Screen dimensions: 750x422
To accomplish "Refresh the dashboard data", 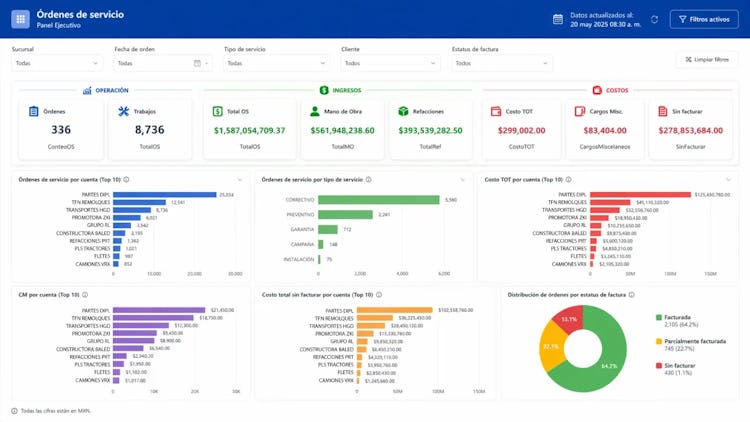I will [654, 20].
